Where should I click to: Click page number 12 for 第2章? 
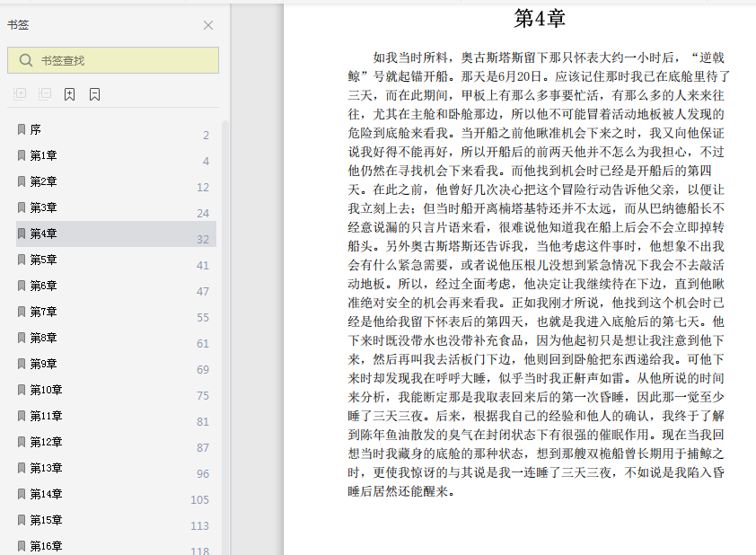203,188
